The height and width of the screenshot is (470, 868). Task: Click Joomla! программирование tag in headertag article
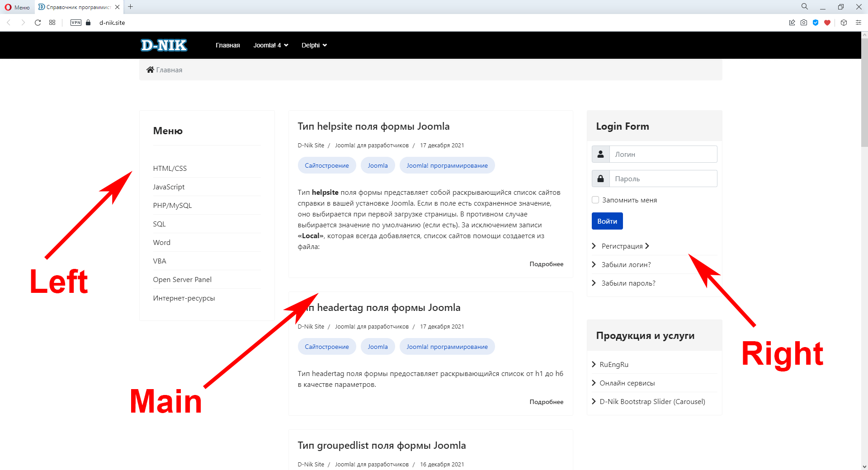point(447,347)
